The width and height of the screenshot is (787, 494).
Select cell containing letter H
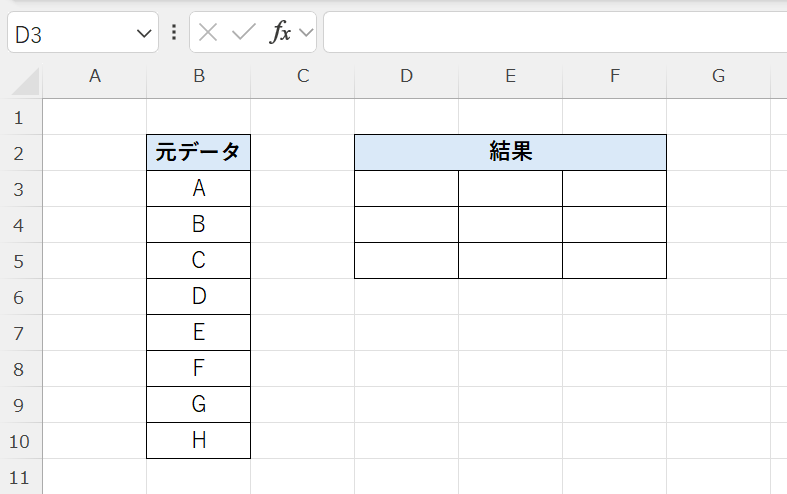coord(198,441)
